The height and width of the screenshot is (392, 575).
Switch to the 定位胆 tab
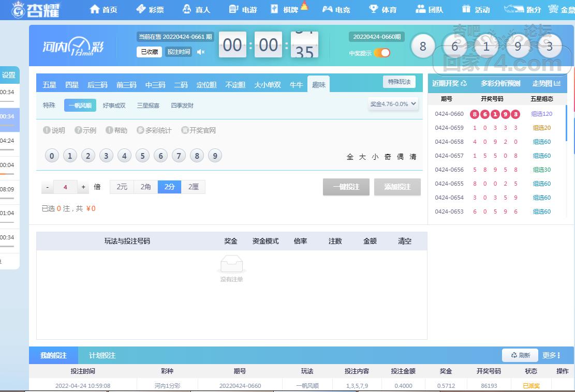click(x=206, y=85)
